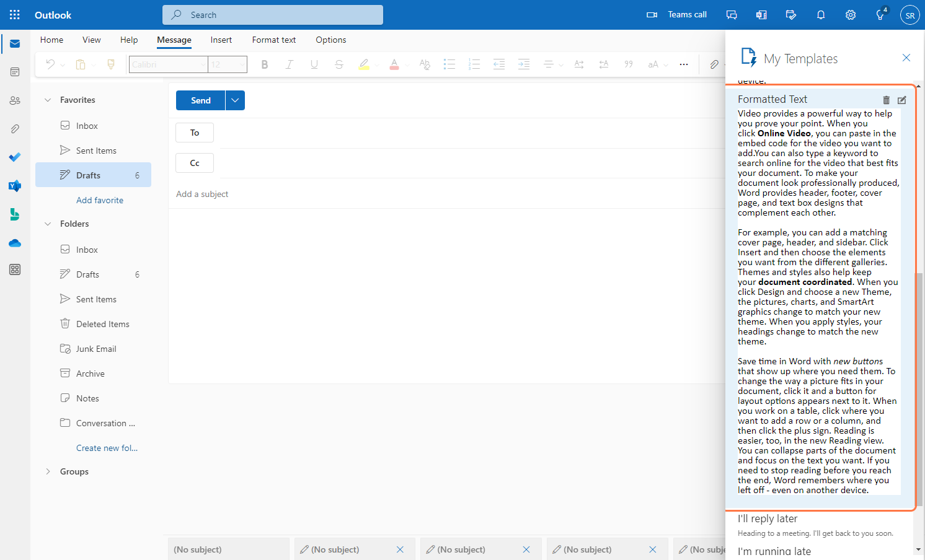The width and height of the screenshot is (925, 560).
Task: Open the More apps grid in the left rail
Action: point(15,269)
